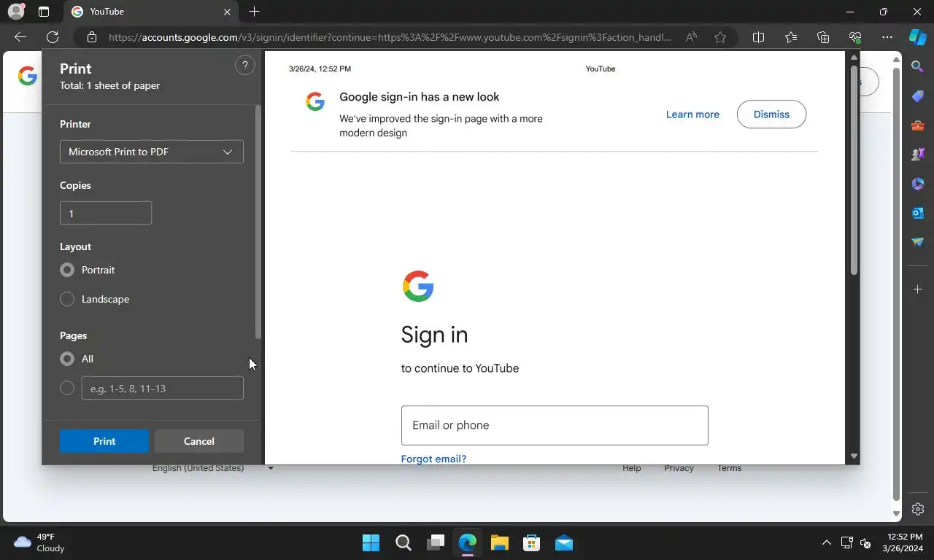
Task: Close the YouTube tab
Action: pos(227,12)
